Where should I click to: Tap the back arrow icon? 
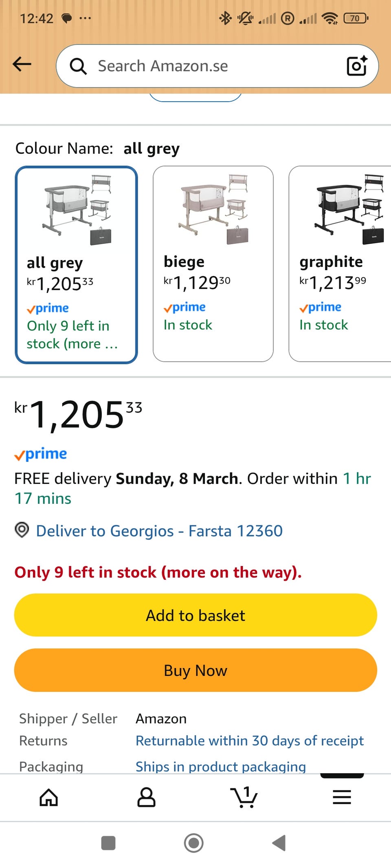[x=22, y=64]
